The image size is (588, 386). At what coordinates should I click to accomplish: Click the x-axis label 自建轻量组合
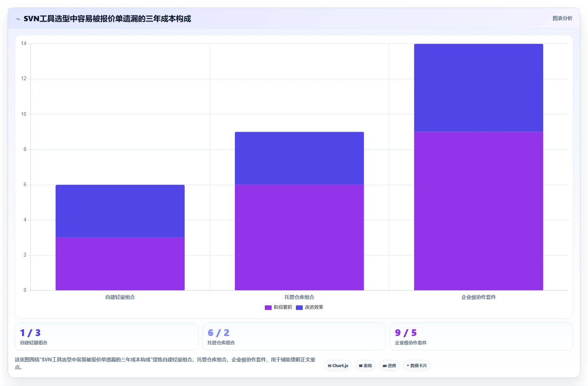coord(120,297)
